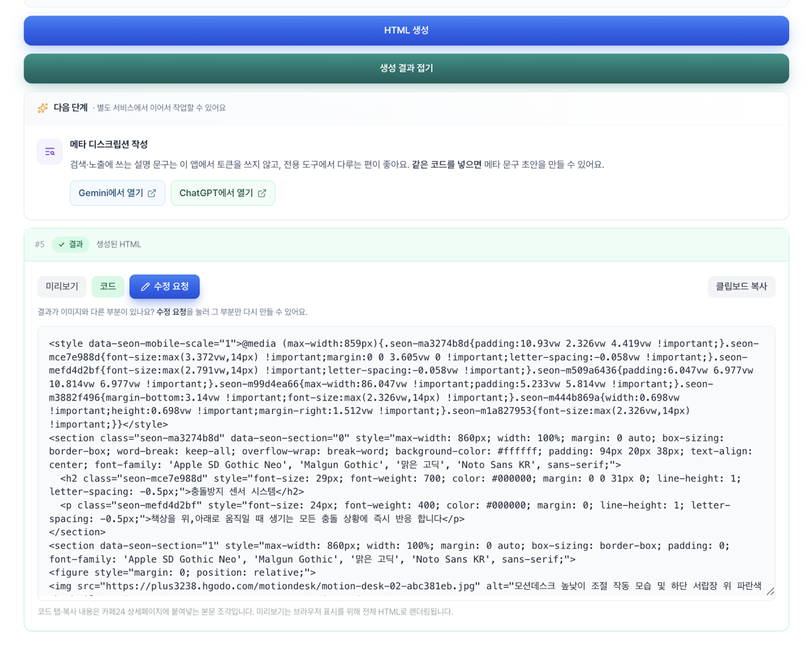Click the green 결과 status badge
812x648 pixels.
click(x=70, y=244)
